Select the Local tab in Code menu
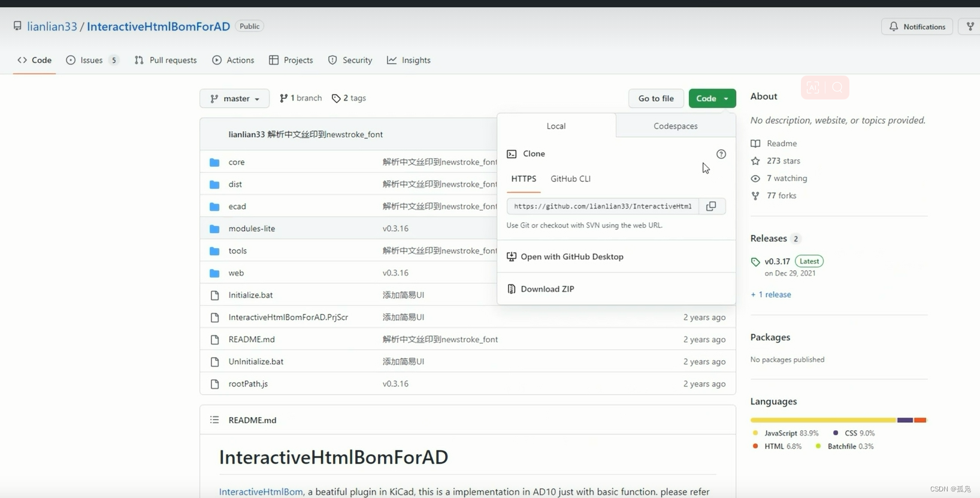This screenshot has height=498, width=980. pos(556,126)
